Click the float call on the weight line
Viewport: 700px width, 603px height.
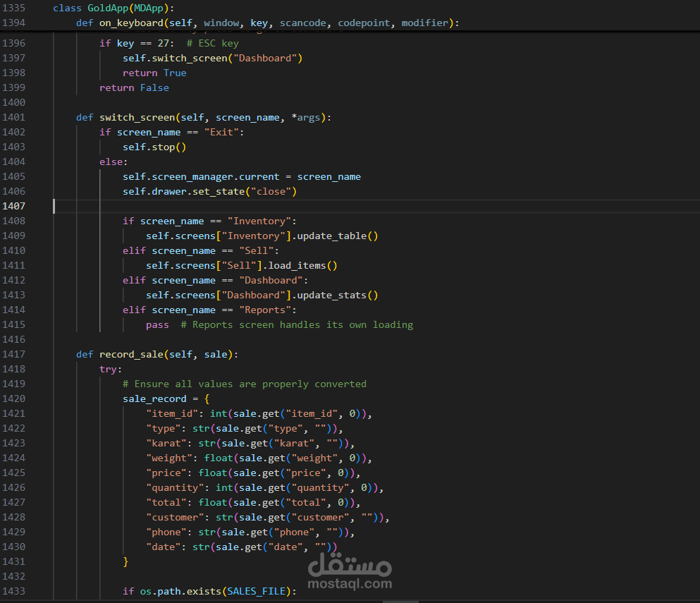coord(219,458)
